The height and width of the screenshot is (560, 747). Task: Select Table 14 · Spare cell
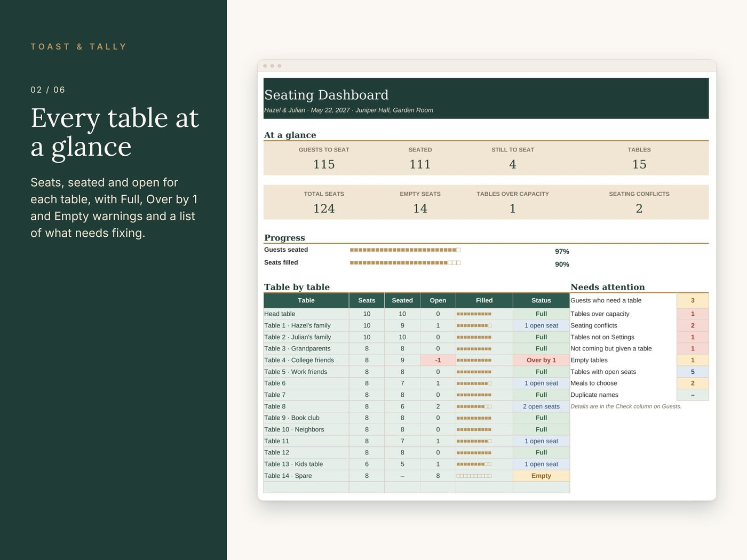[306, 476]
